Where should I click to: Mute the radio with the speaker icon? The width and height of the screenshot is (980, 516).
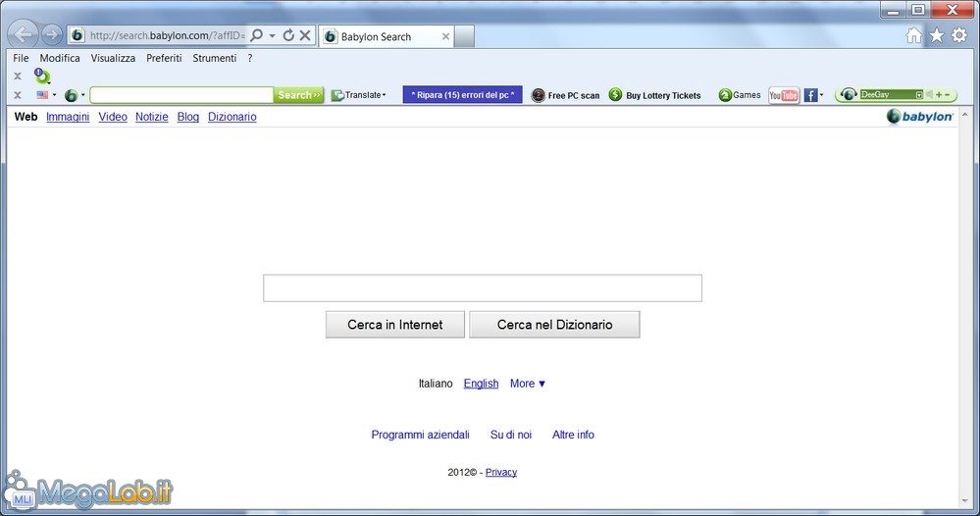[x=929, y=94]
